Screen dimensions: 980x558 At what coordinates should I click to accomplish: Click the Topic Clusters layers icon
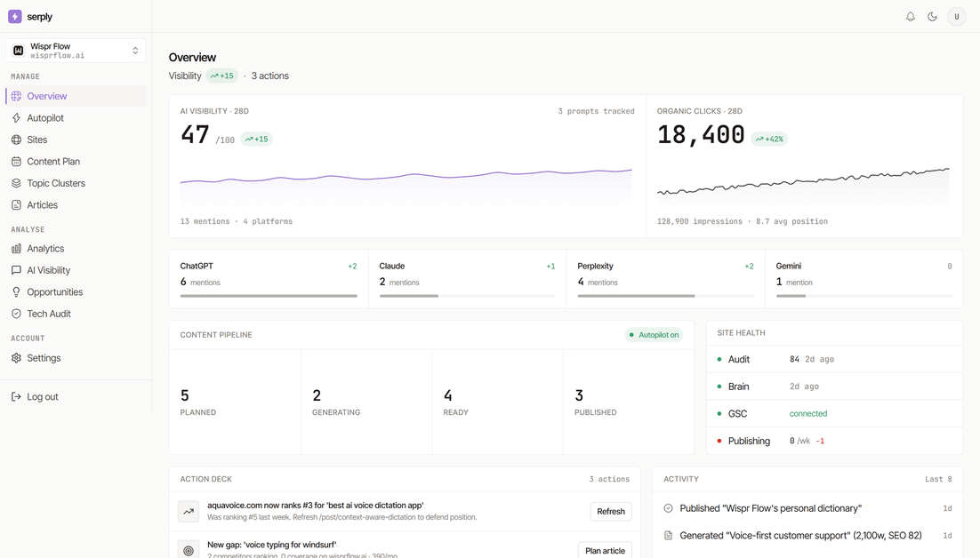point(16,184)
